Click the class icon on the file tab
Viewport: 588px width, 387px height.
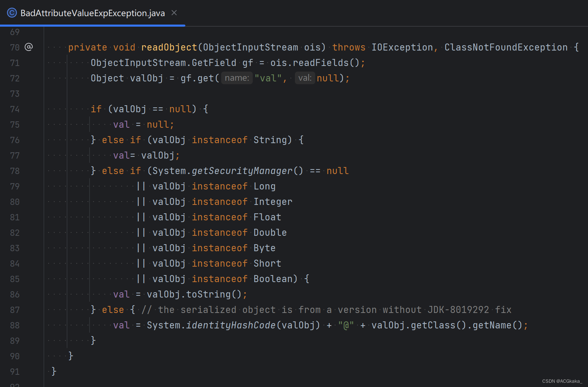point(12,13)
